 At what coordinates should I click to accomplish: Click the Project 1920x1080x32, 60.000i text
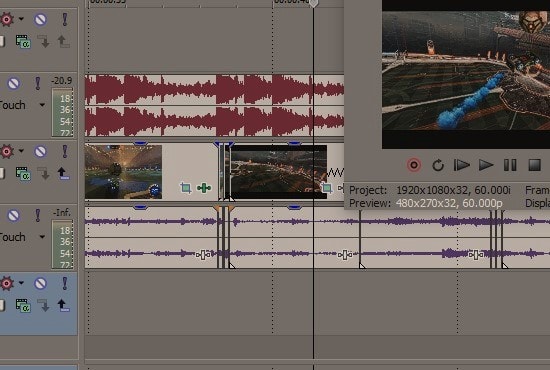coord(430,190)
